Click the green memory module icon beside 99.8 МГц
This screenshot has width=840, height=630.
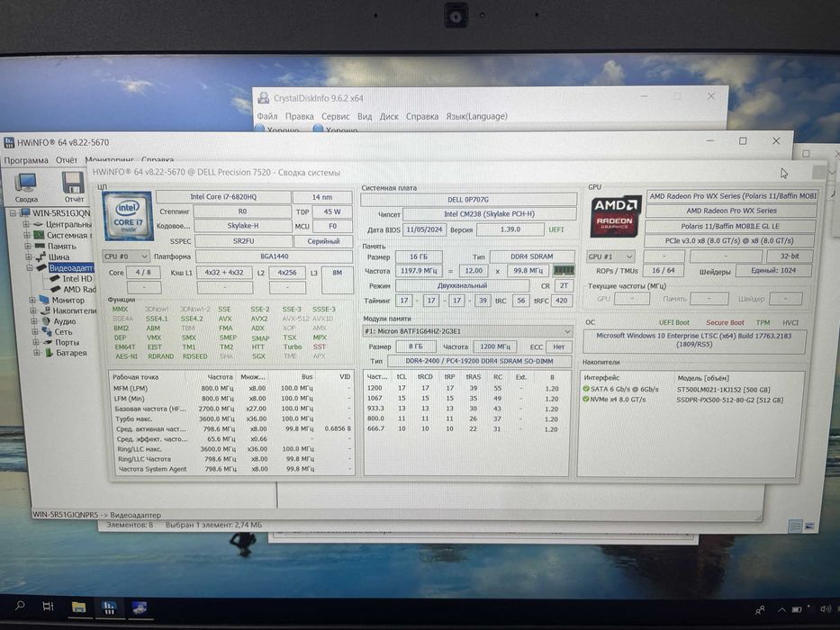(564, 271)
